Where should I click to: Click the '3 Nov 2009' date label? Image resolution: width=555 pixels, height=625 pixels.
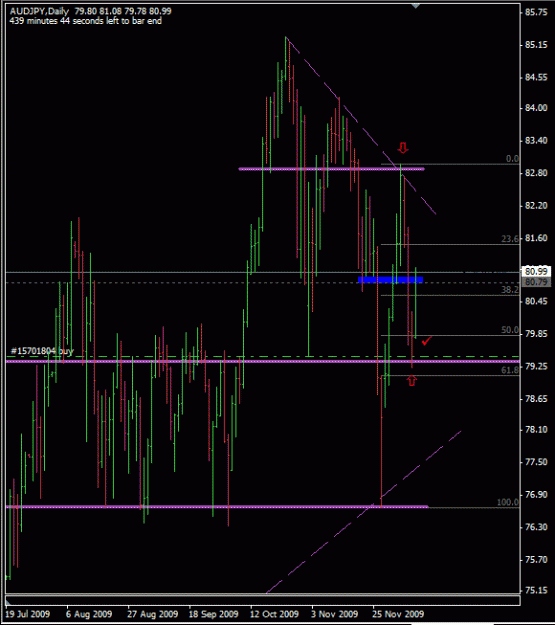tap(335, 614)
